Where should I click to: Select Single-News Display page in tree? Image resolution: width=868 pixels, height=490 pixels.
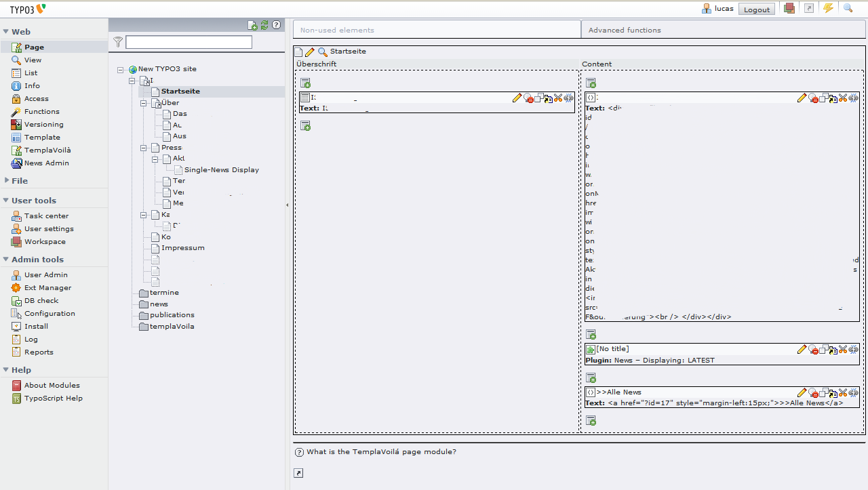(x=222, y=170)
